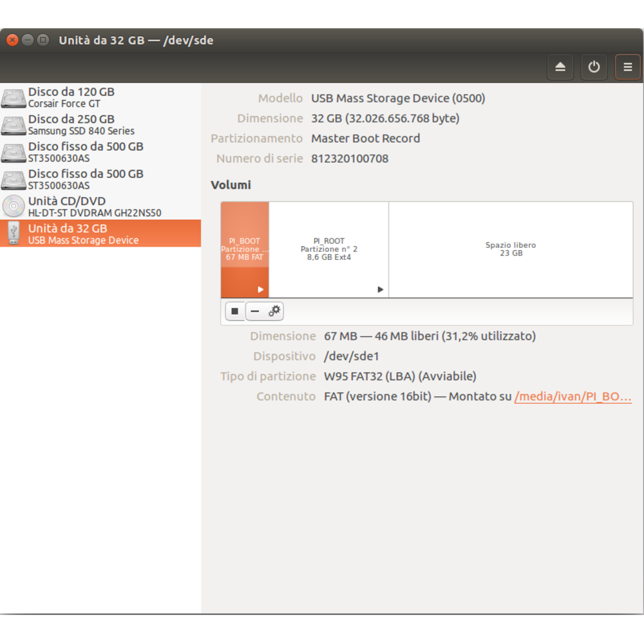Delete partition using the minus button
The height and width of the screenshot is (644, 644).
pos(255,312)
